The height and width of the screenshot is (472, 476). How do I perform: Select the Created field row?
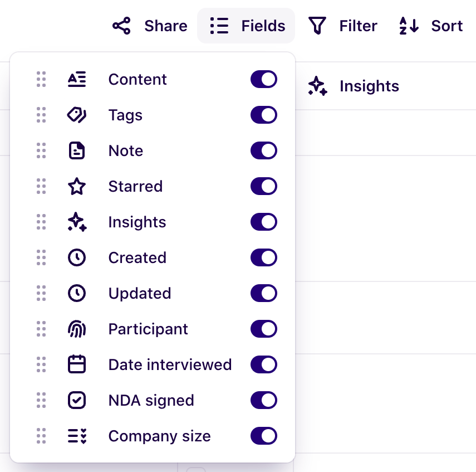pos(138,257)
